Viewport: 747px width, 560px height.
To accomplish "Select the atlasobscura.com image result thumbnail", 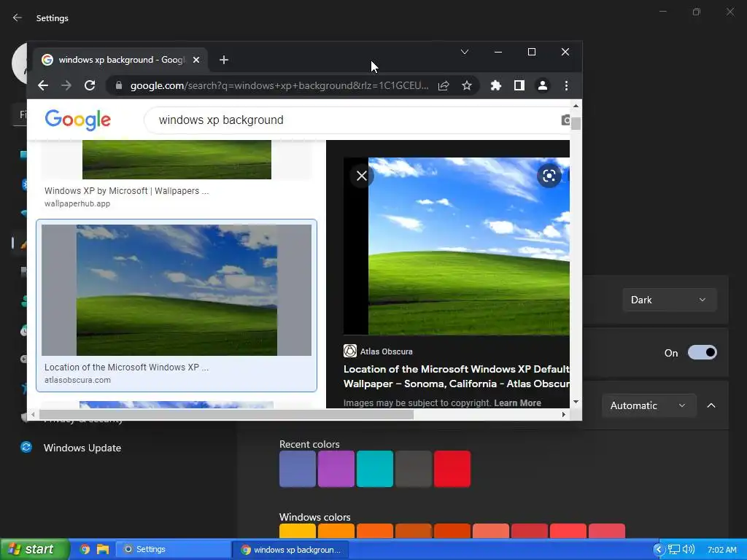I will click(x=177, y=290).
